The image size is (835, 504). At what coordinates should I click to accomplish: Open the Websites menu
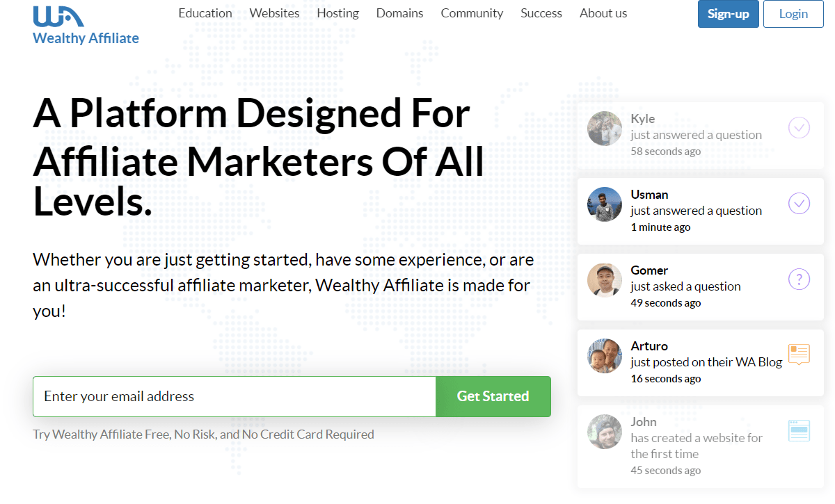click(274, 13)
